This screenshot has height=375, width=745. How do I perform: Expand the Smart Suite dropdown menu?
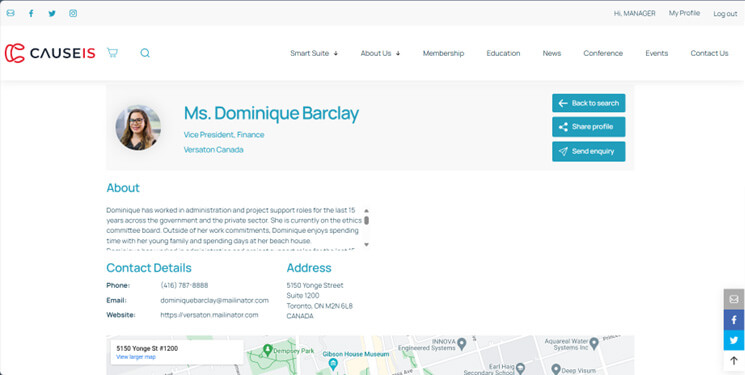pyautogui.click(x=314, y=53)
